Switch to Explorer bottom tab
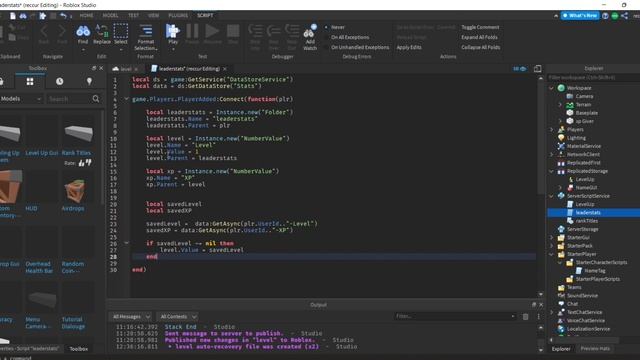Screen dimensions: 640x360 coord(561,349)
